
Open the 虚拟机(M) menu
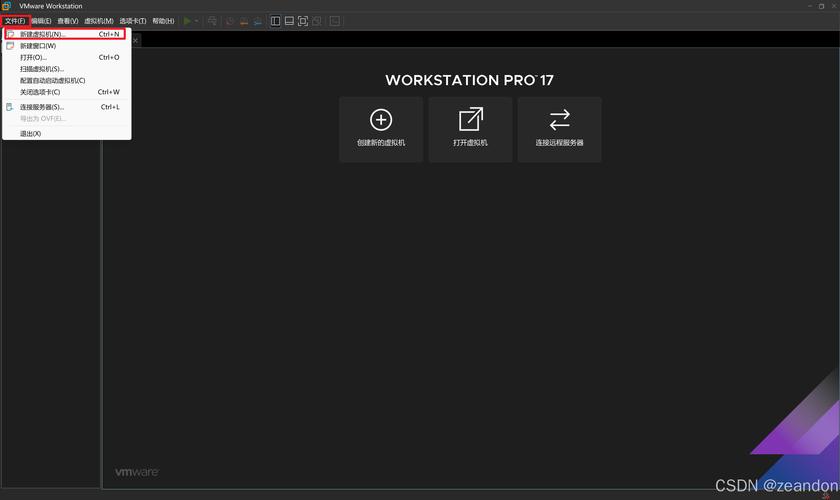pyautogui.click(x=99, y=21)
